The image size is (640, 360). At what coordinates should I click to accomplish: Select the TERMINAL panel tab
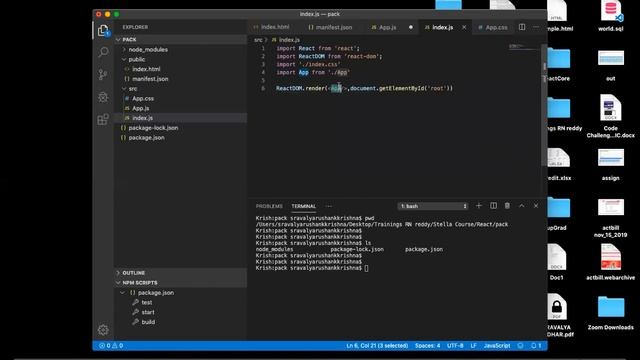tap(304, 206)
